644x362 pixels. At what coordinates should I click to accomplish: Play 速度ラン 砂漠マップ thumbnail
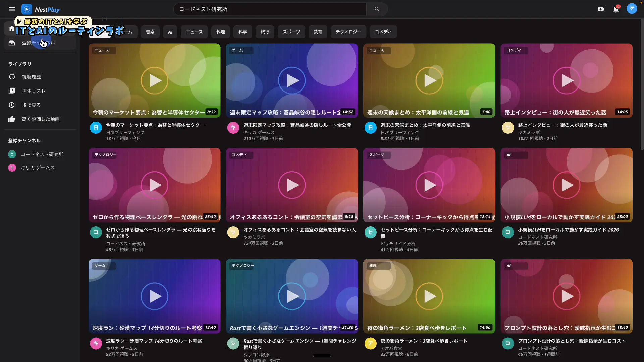click(154, 296)
